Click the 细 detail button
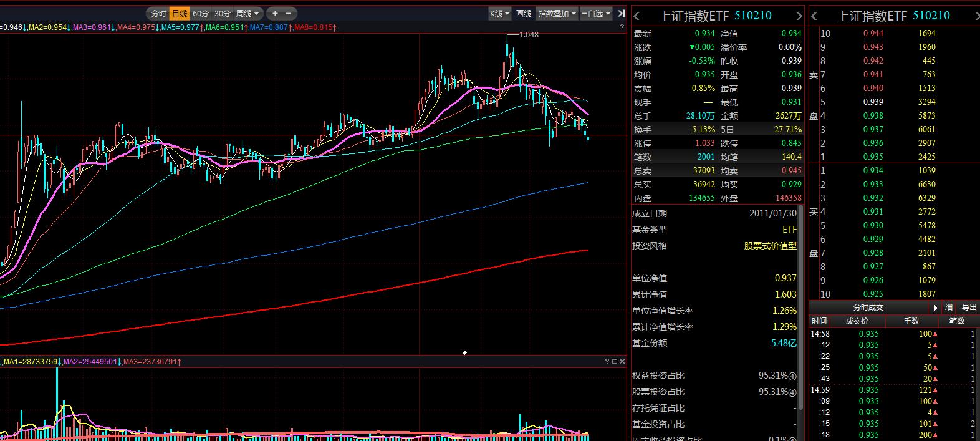 point(949,308)
